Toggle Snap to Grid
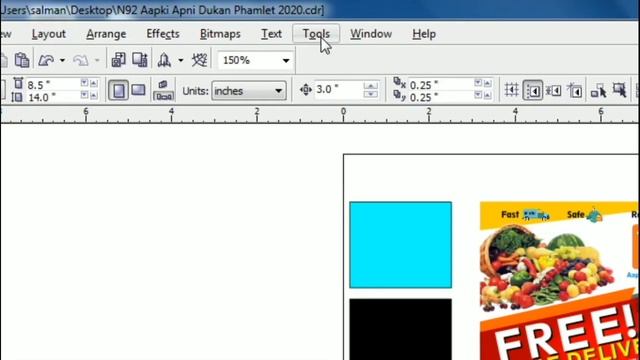Viewport: 640px width, 360px height. pos(511,90)
